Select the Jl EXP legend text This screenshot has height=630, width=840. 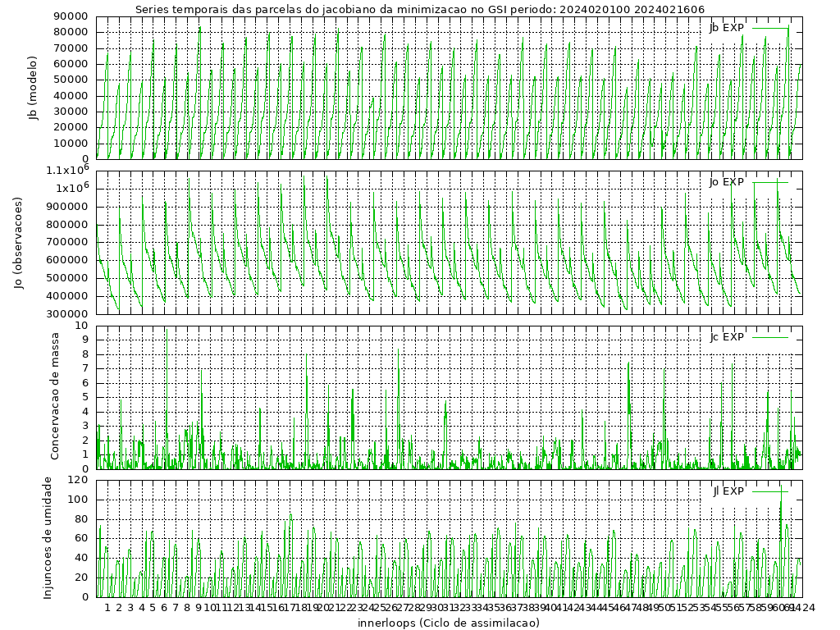pos(728,491)
